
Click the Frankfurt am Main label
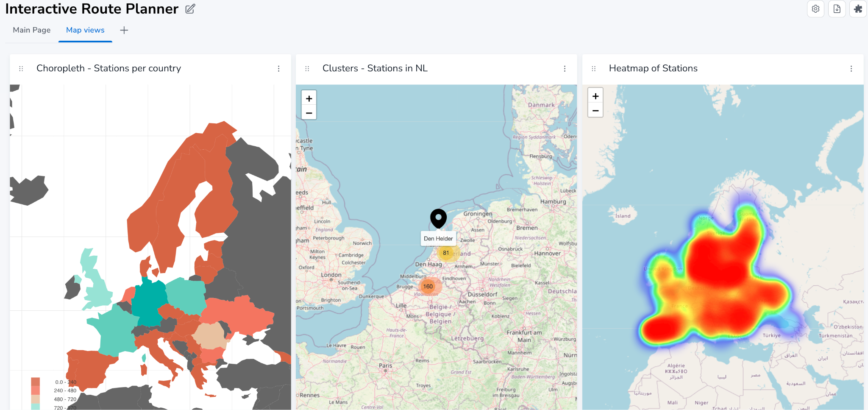point(524,336)
